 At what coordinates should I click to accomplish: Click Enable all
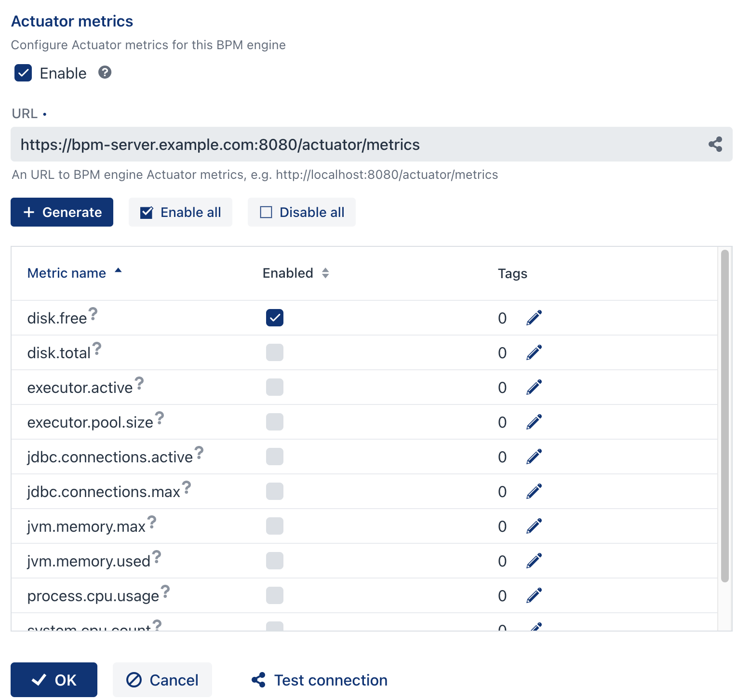180,212
